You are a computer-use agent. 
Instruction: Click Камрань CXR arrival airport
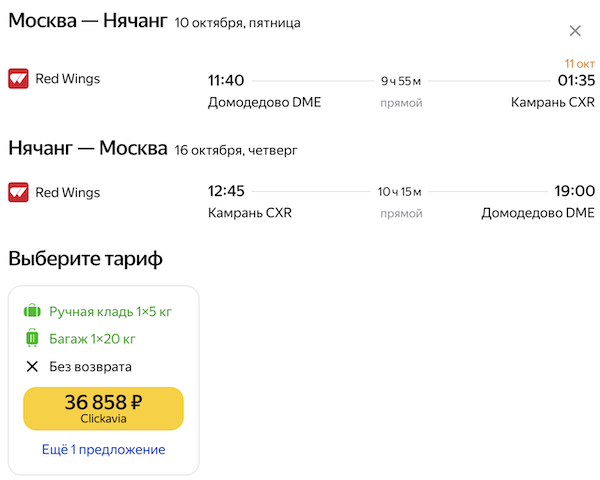pos(552,102)
